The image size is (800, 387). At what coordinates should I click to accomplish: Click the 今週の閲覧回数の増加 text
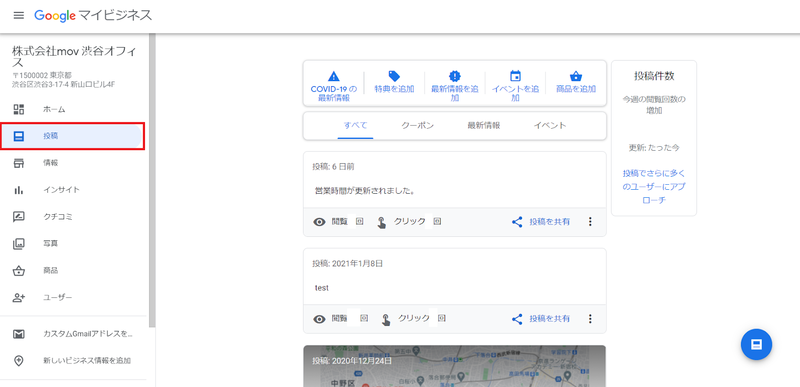tap(654, 105)
